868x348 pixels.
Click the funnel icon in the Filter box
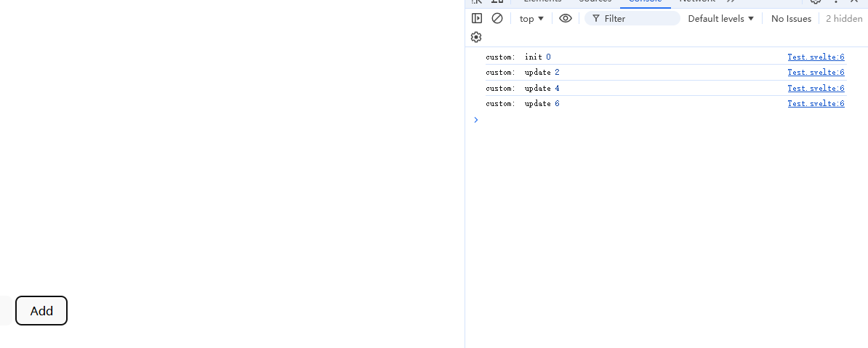click(x=595, y=18)
